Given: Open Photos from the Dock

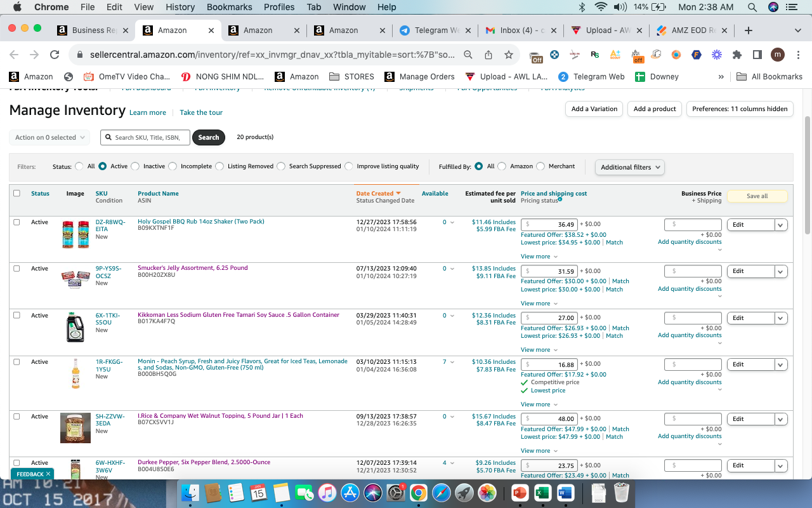Looking at the screenshot, I should pyautogui.click(x=487, y=493).
